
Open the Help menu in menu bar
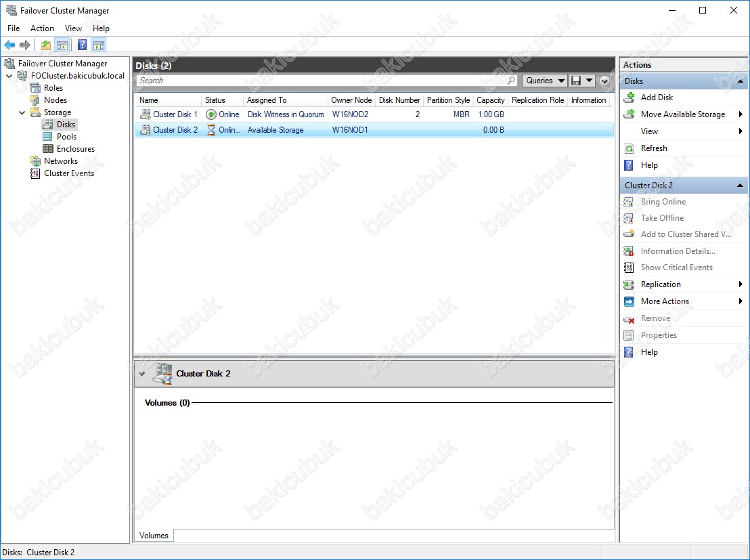coord(101,28)
